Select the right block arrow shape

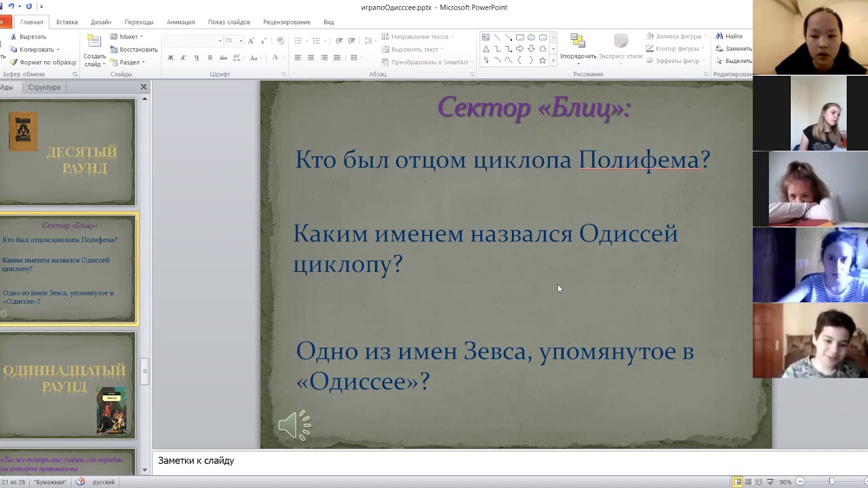(x=519, y=49)
